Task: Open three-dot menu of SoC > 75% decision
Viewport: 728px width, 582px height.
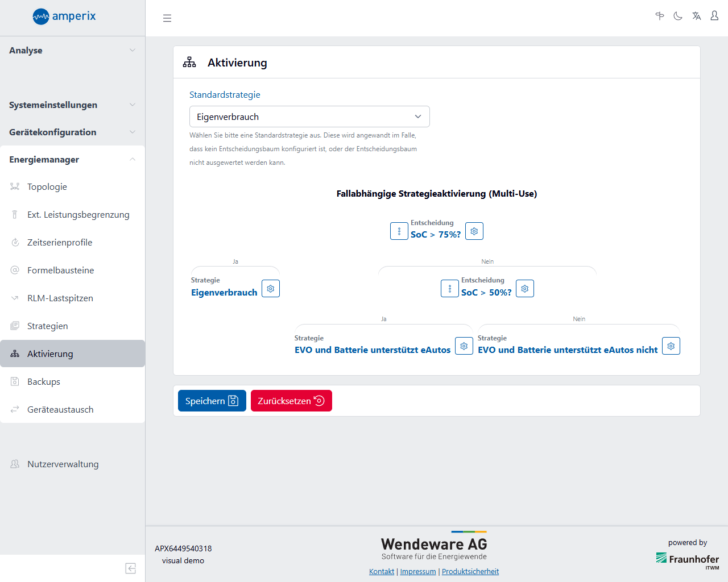Action: point(399,231)
